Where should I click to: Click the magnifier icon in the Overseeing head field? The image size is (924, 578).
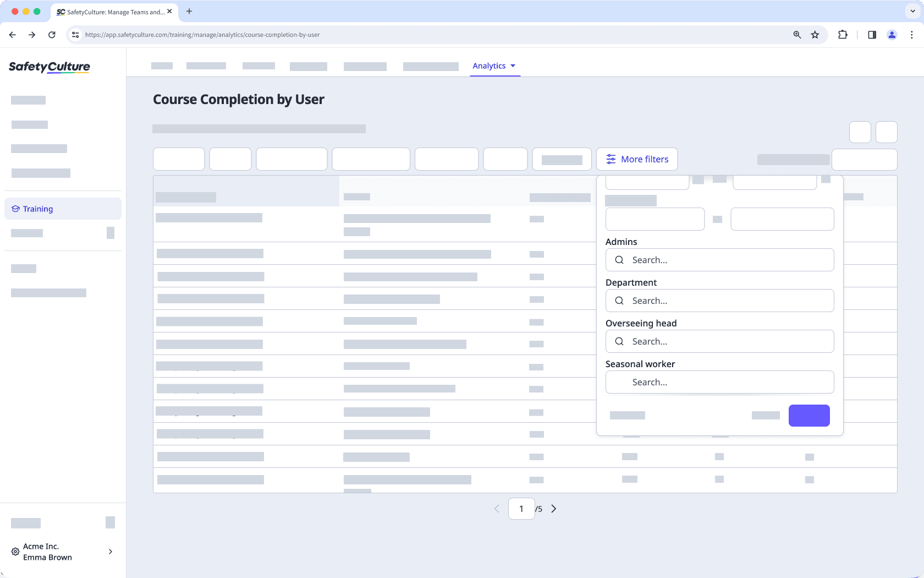619,341
